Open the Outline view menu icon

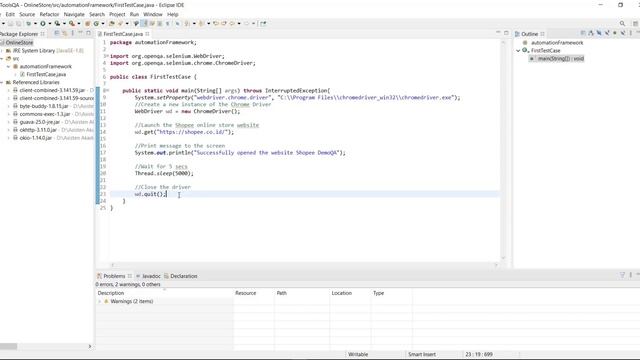pyautogui.click(x=631, y=33)
